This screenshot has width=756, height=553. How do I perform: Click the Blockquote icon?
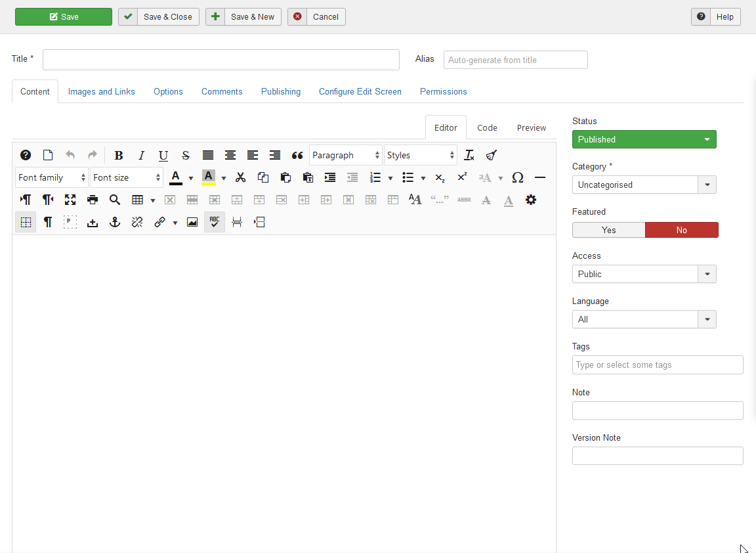(x=297, y=156)
